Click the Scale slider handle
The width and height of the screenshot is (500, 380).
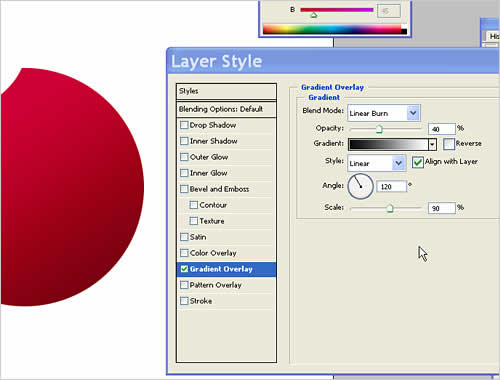click(390, 209)
